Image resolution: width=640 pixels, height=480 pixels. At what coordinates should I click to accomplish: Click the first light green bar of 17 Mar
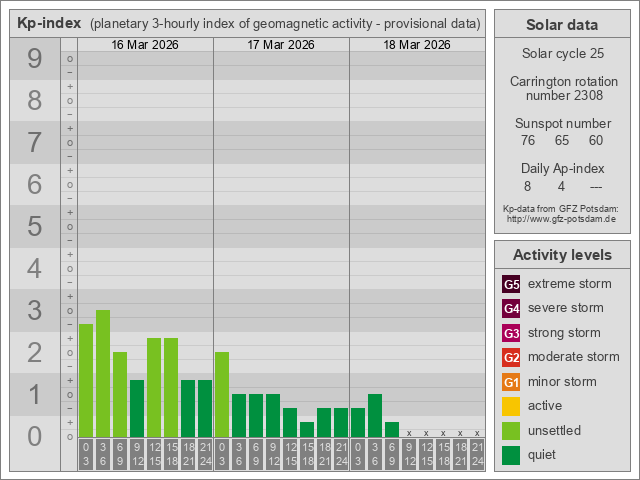222,395
